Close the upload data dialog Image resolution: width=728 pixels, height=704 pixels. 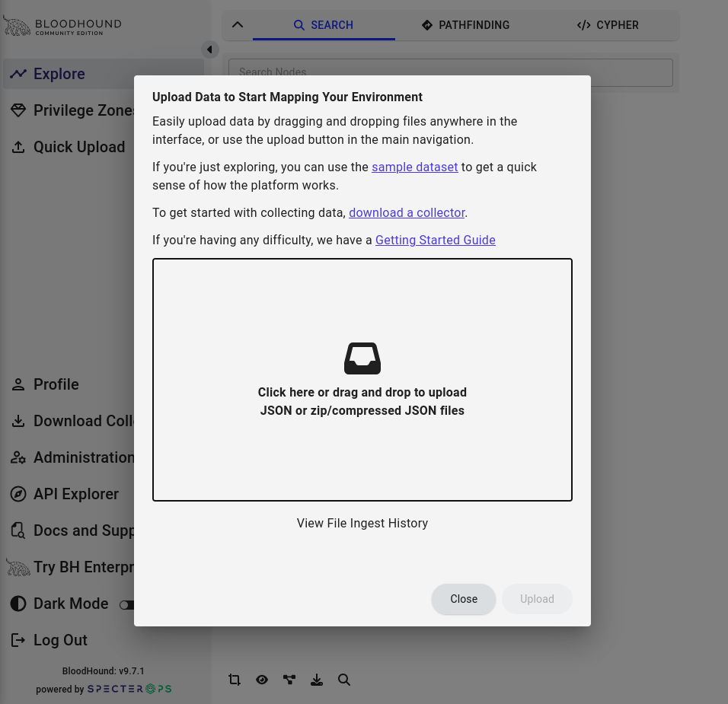point(463,599)
